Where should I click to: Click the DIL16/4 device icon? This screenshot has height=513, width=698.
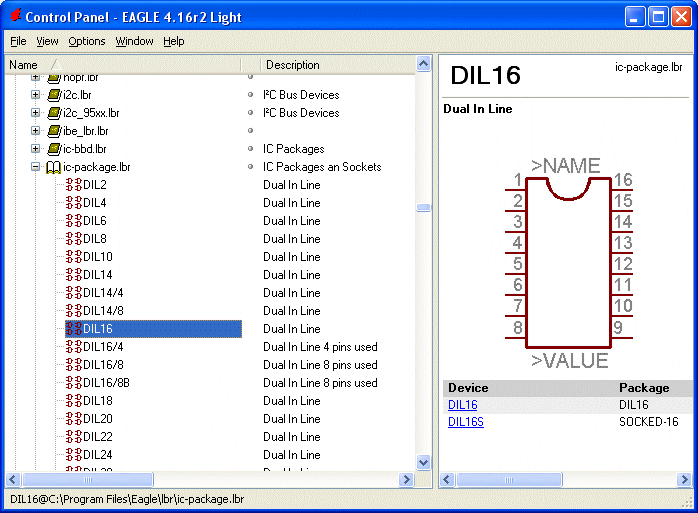click(74, 346)
